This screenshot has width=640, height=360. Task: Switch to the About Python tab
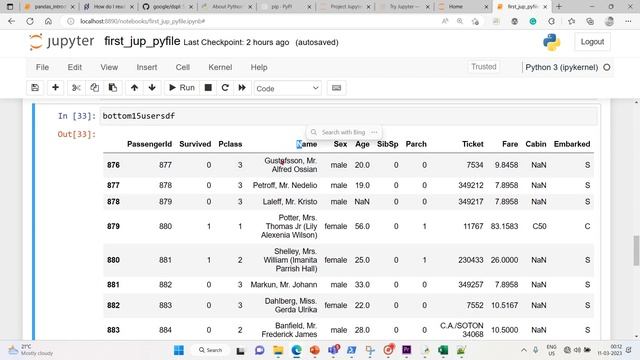(226, 7)
